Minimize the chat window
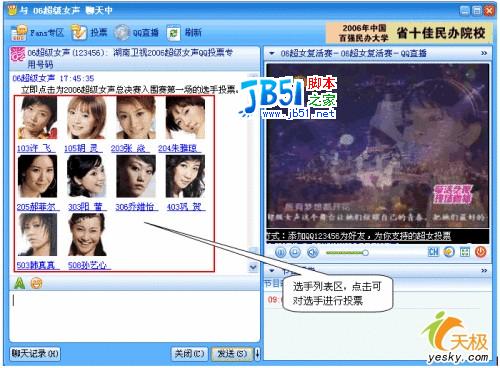 (x=464, y=11)
